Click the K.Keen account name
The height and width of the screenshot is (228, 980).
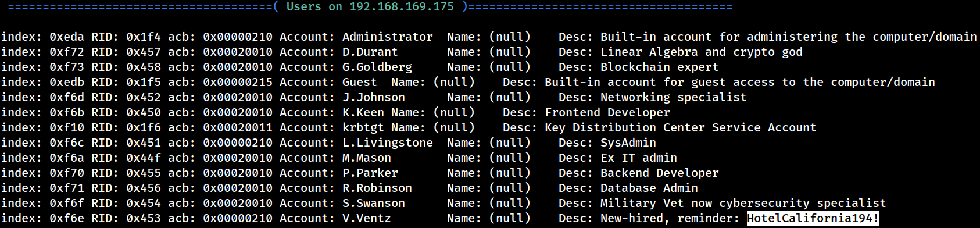[x=363, y=113]
